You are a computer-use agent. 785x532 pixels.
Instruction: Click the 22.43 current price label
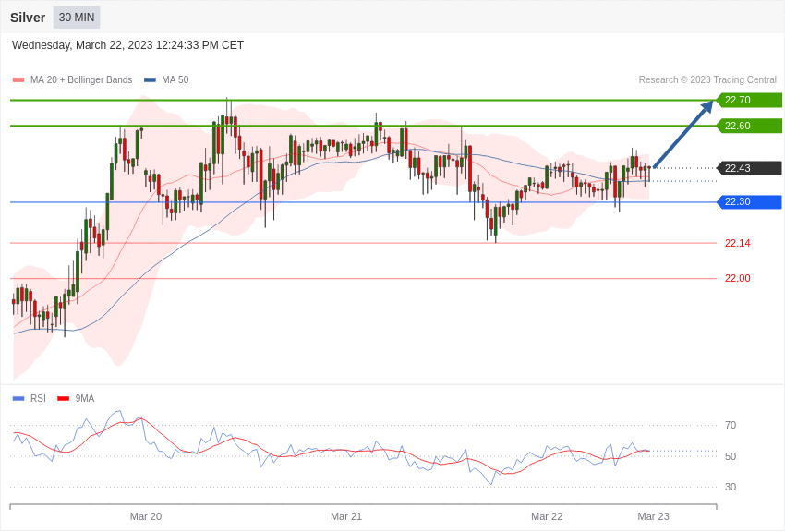(x=750, y=168)
